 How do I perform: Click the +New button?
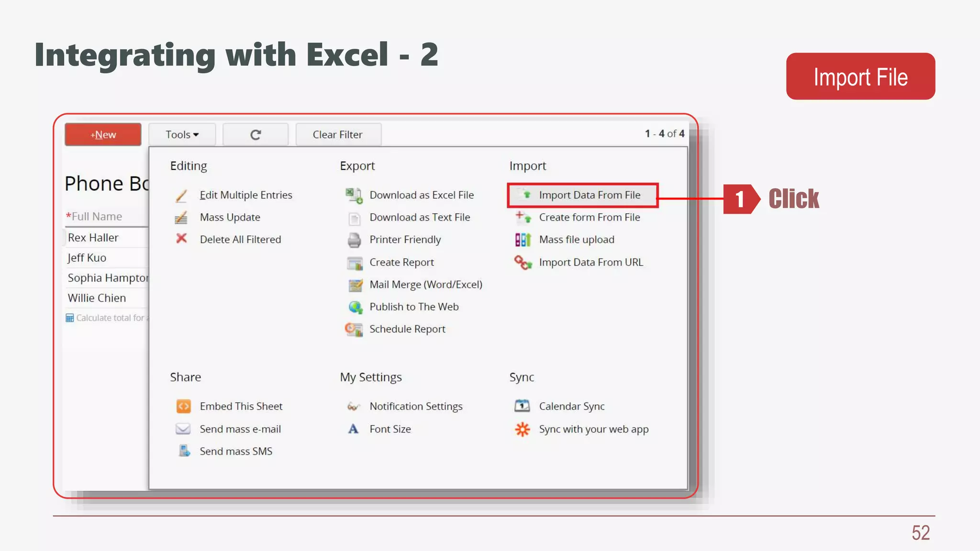point(103,134)
